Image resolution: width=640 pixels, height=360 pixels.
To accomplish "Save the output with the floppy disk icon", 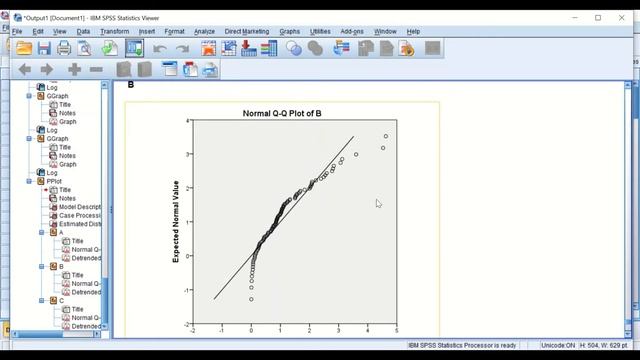I will point(44,49).
